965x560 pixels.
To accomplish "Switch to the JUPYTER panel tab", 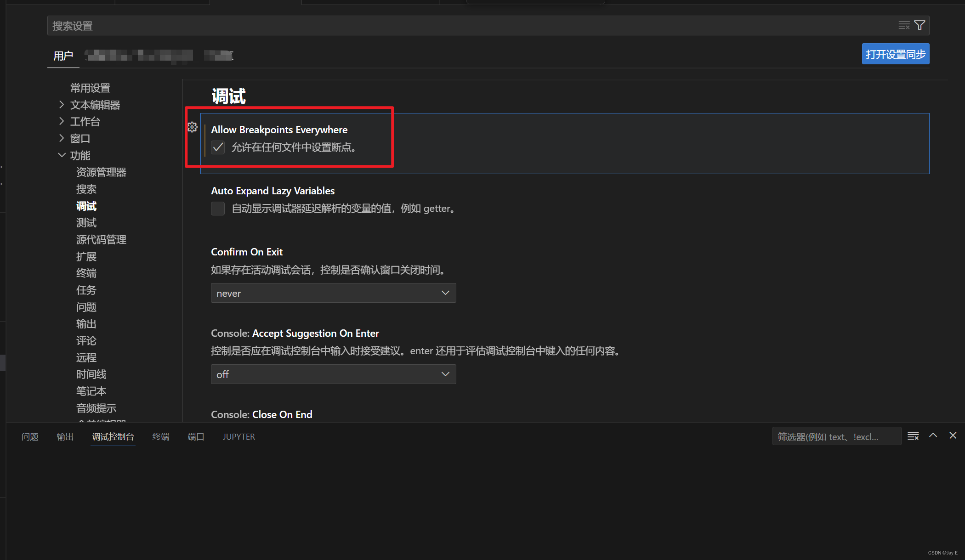I will pyautogui.click(x=238, y=437).
